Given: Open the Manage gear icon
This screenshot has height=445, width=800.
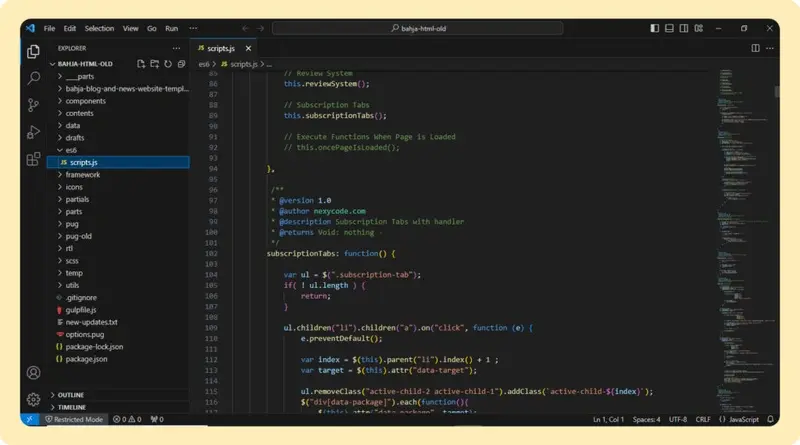Looking at the screenshot, I should (x=33, y=399).
